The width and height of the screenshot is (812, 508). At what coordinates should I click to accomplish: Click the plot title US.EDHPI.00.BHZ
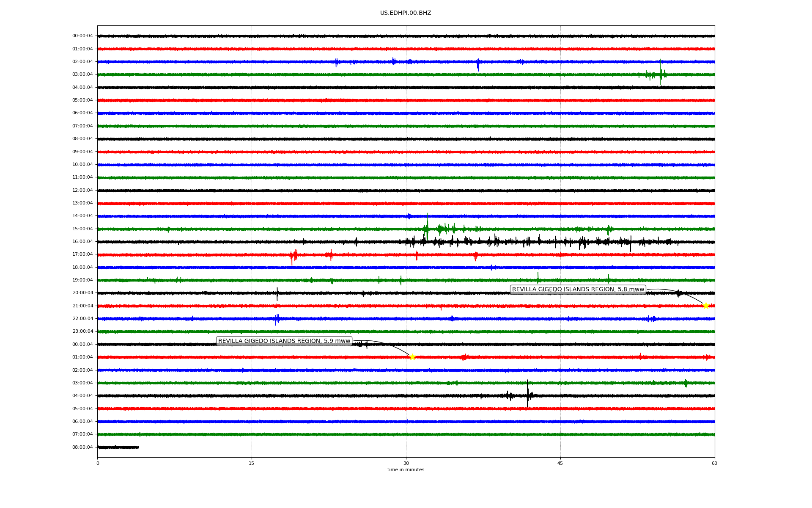[x=406, y=13]
